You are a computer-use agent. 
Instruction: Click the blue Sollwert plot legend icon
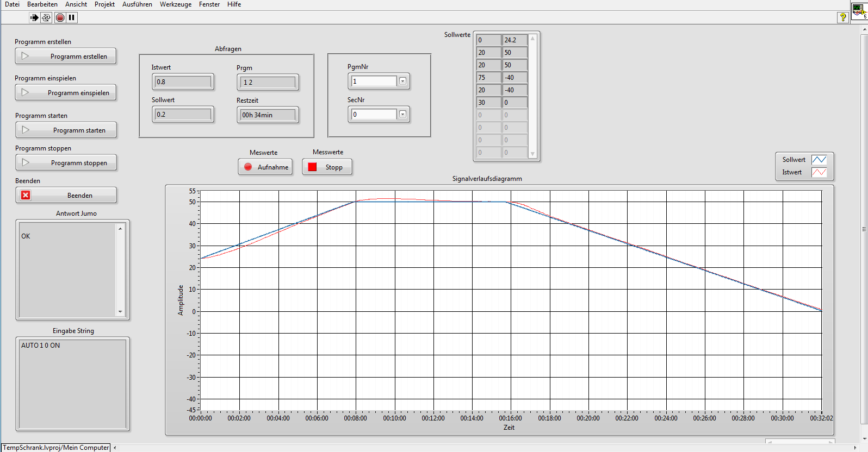(819, 160)
